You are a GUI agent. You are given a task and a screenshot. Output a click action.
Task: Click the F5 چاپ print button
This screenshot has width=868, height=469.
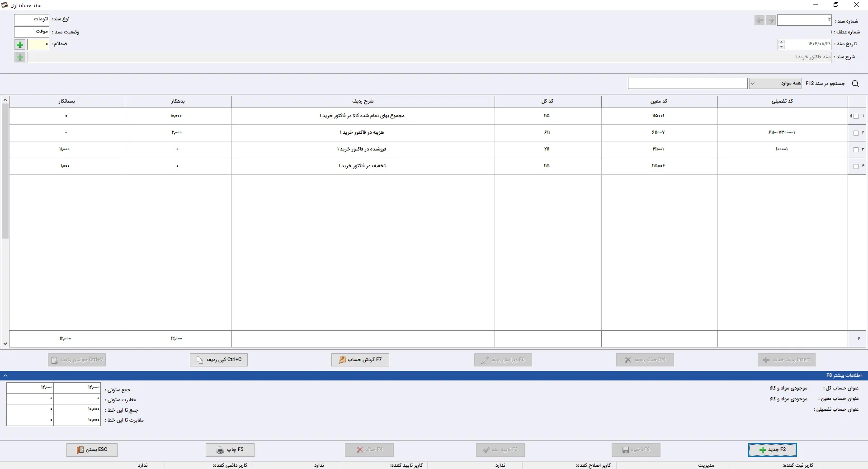230,450
